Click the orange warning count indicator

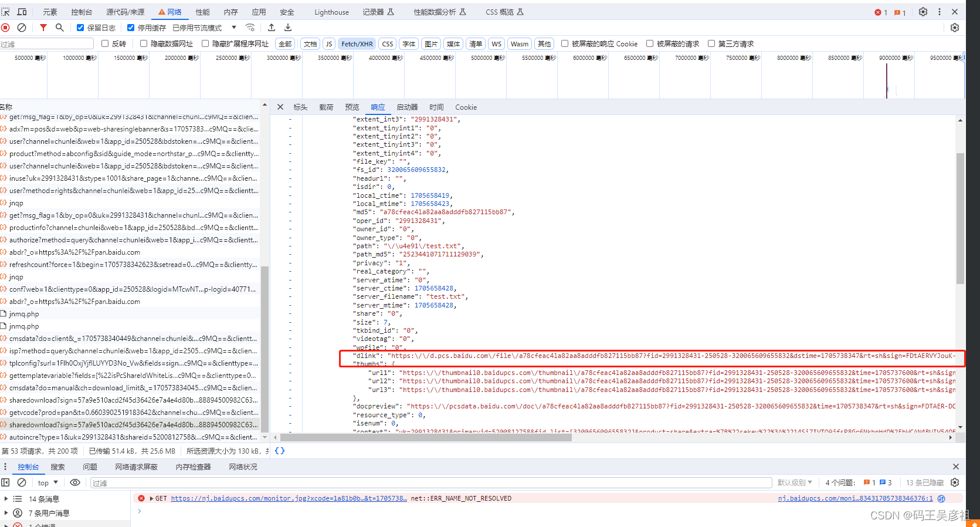[x=900, y=12]
